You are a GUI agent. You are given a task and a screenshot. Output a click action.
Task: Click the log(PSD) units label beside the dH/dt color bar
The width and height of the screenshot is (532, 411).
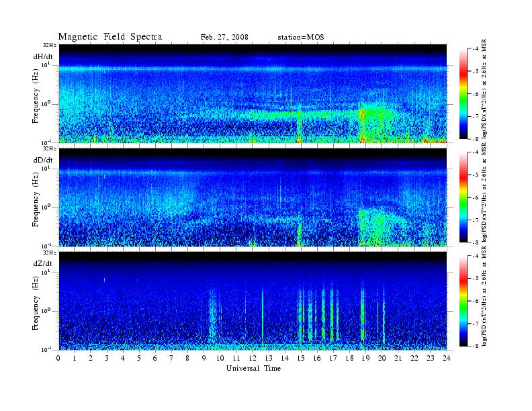click(484, 89)
